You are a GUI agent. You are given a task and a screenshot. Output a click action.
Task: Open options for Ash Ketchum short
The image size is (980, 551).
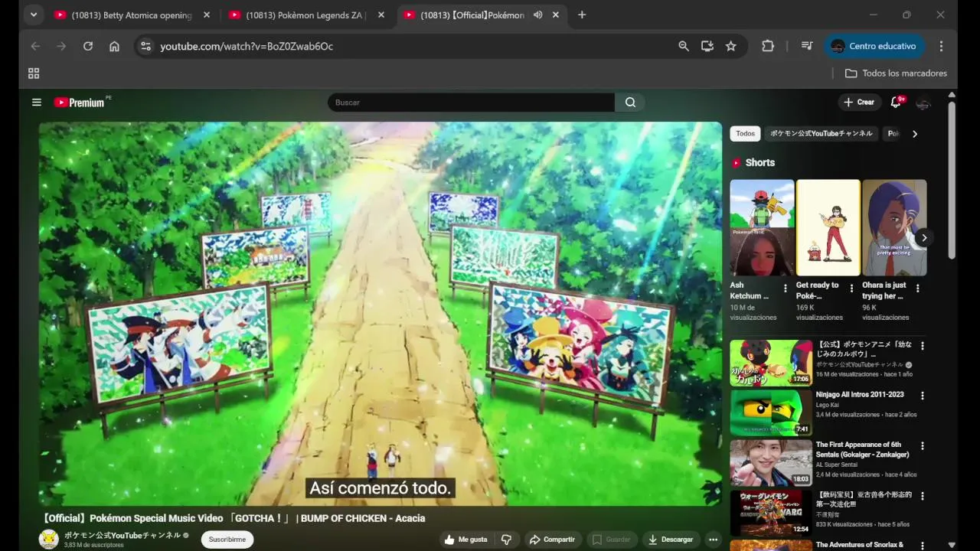point(786,289)
